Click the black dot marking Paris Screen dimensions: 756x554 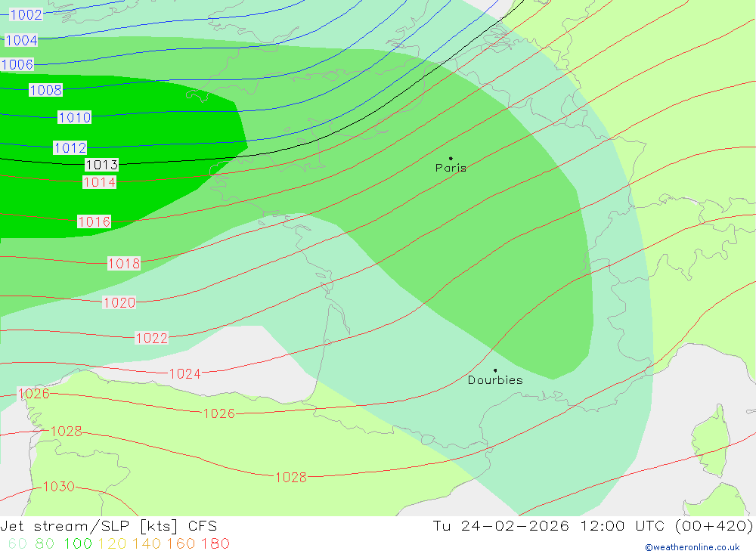[x=451, y=158]
